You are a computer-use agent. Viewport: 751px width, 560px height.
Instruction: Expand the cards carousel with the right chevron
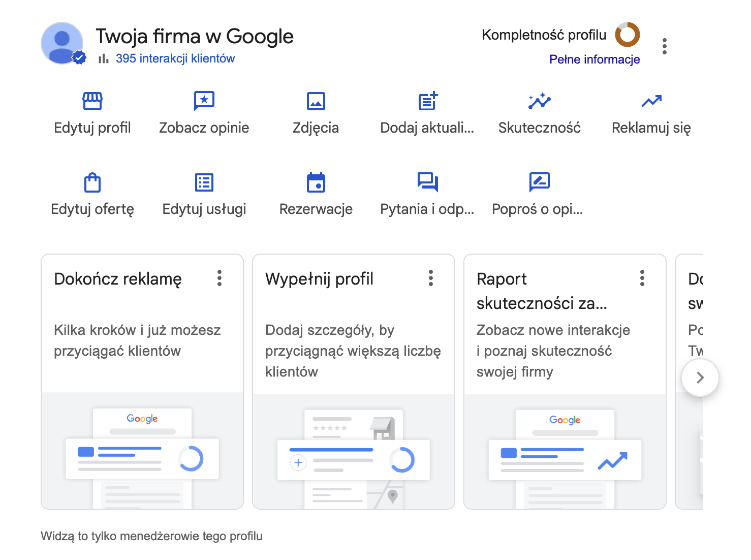click(x=700, y=378)
